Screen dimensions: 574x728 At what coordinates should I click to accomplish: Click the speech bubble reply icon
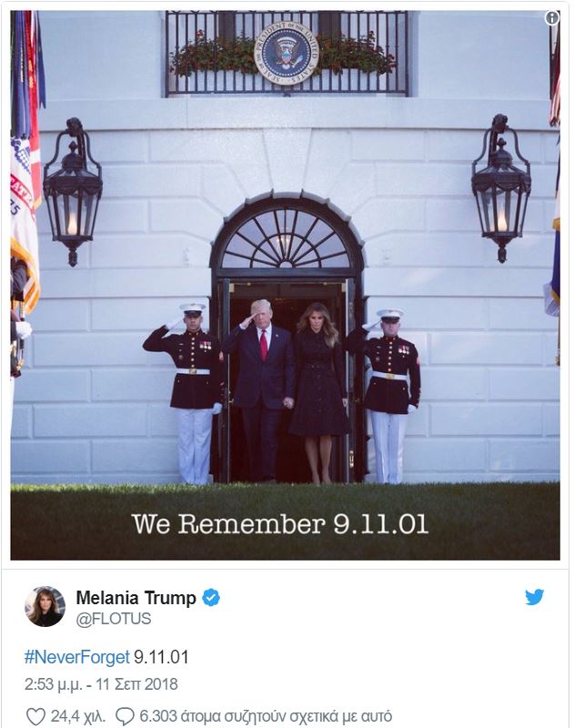pos(125,716)
